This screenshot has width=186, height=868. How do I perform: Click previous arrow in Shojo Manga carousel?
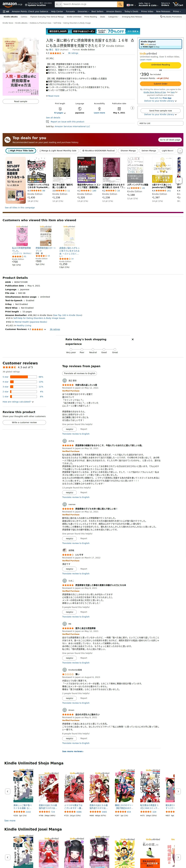click(7, 791)
